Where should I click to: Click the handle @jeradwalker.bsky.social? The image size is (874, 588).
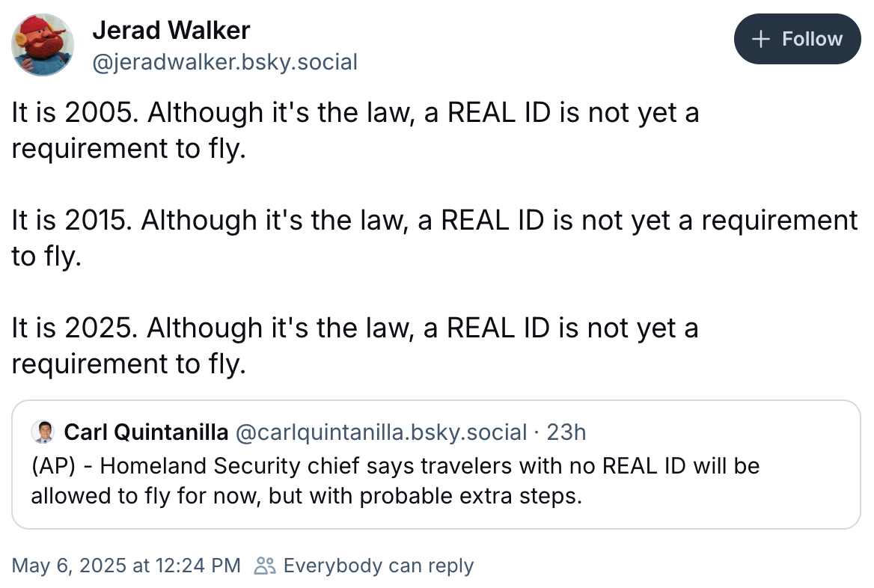tap(225, 63)
